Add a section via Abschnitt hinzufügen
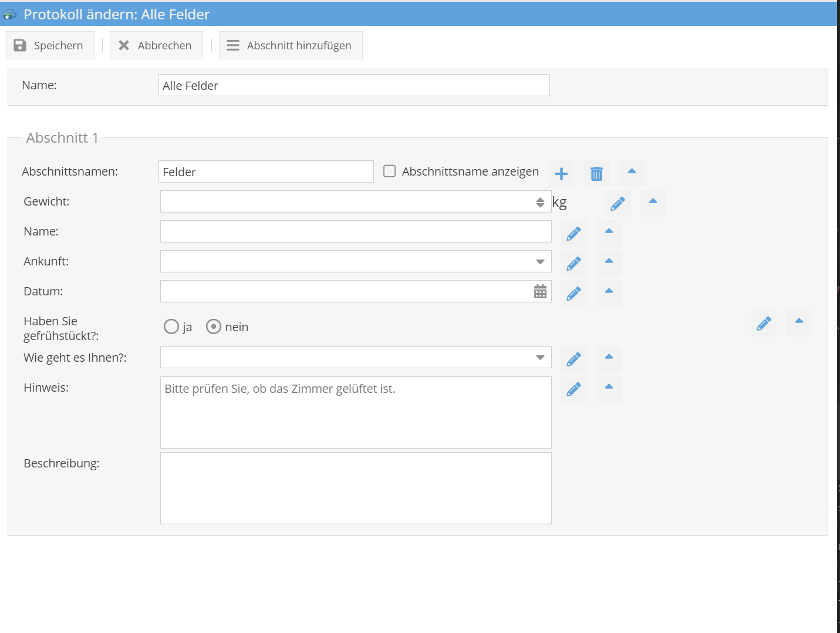The image size is (840, 633). (291, 46)
